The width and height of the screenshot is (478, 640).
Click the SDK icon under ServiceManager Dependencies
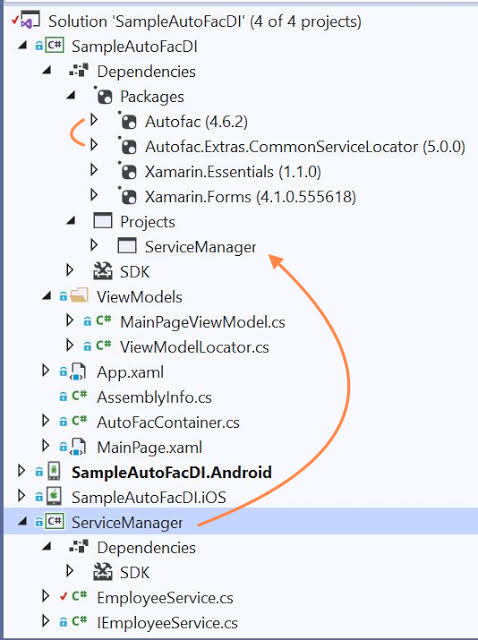(103, 572)
